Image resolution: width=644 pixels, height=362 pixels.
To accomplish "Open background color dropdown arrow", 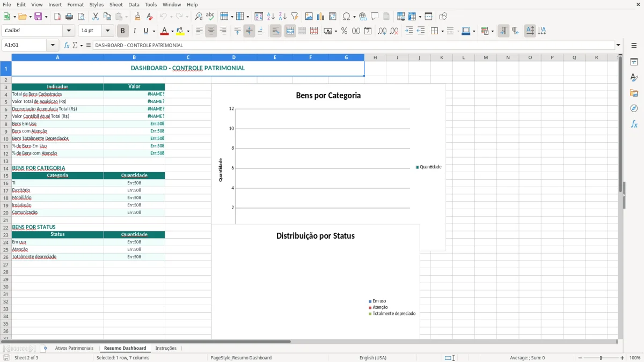I will point(188,31).
